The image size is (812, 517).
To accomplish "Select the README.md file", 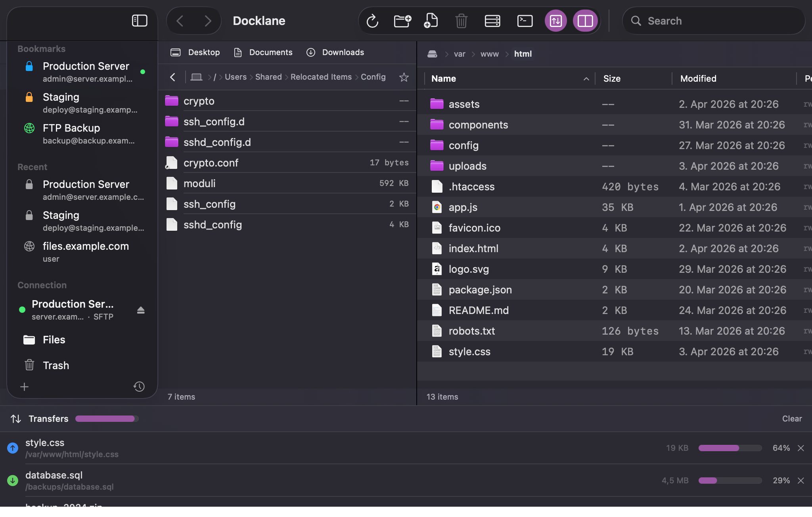I will click(x=615, y=310).
